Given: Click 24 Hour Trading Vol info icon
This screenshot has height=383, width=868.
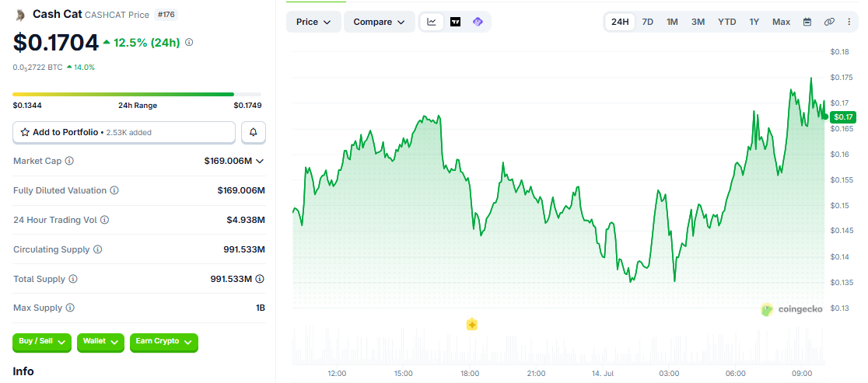Looking at the screenshot, I should 105,220.
